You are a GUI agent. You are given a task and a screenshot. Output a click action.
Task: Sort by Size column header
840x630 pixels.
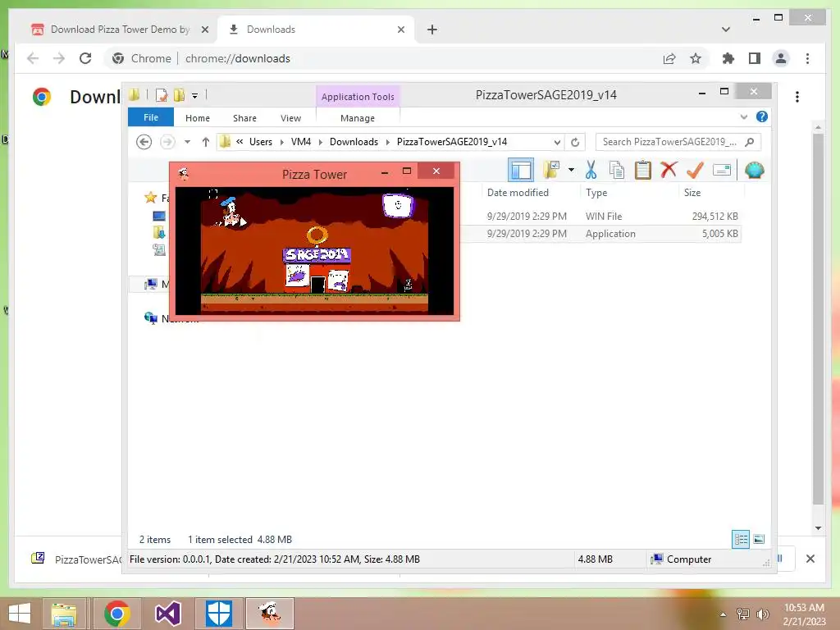pyautogui.click(x=692, y=192)
